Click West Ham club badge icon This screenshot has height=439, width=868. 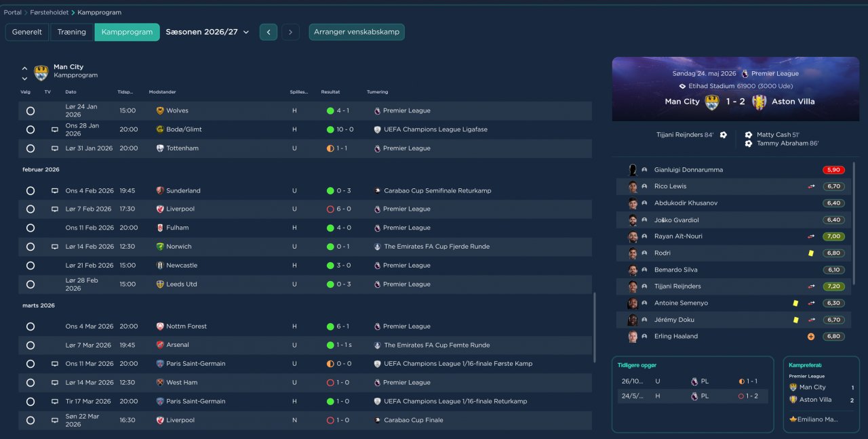[160, 383]
